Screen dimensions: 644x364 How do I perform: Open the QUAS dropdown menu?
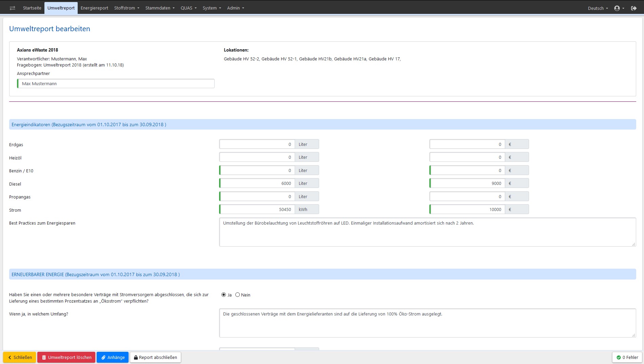pos(189,8)
